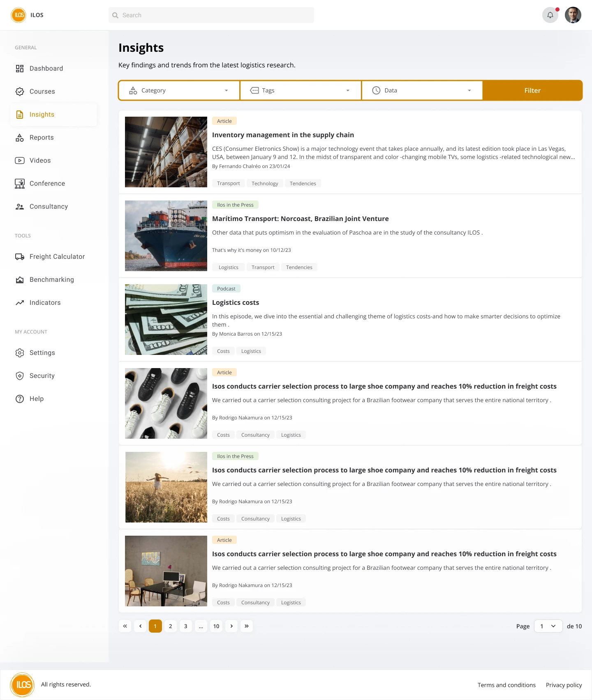
Task: Click the Videos play icon
Action: pyautogui.click(x=20, y=161)
